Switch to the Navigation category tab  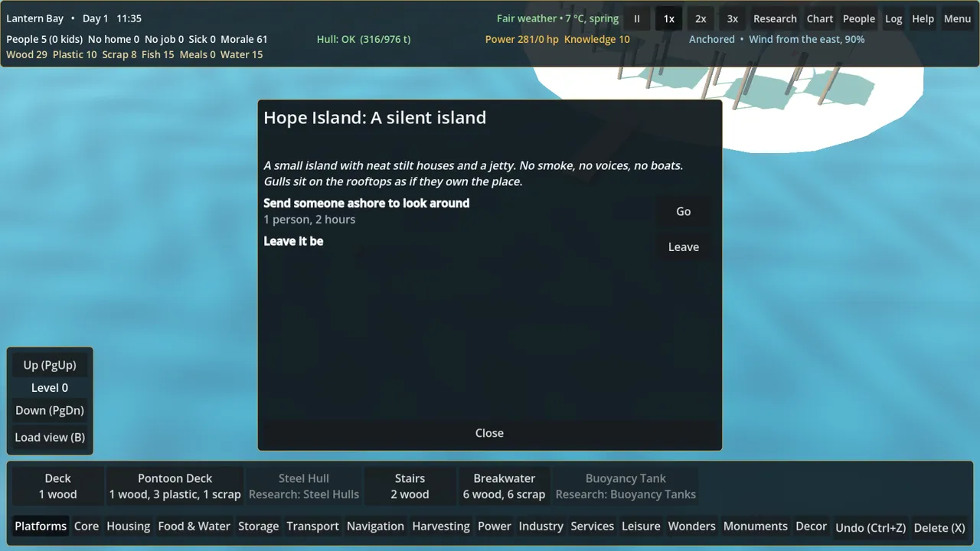(x=375, y=527)
